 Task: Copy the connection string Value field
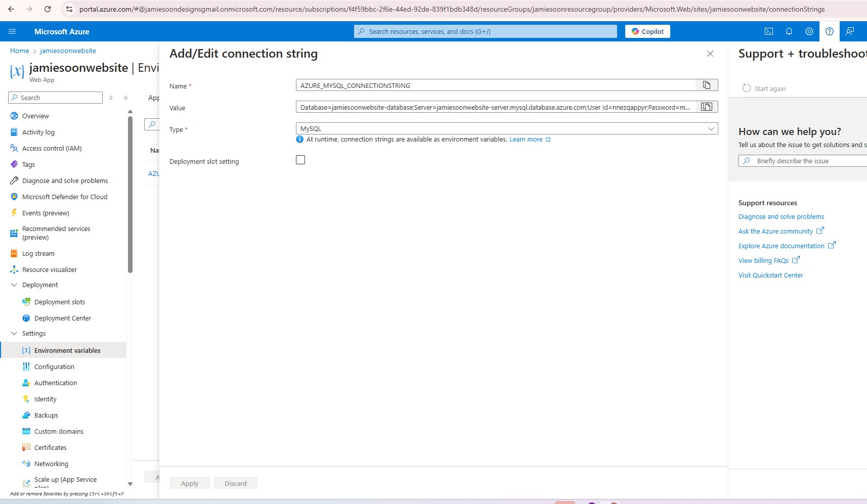(706, 107)
